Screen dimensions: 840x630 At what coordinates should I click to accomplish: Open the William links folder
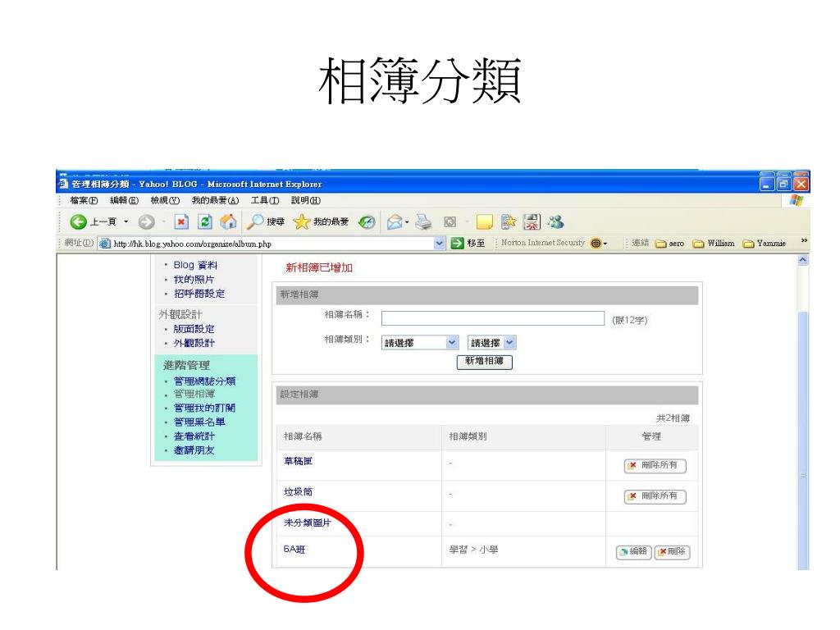(714, 243)
